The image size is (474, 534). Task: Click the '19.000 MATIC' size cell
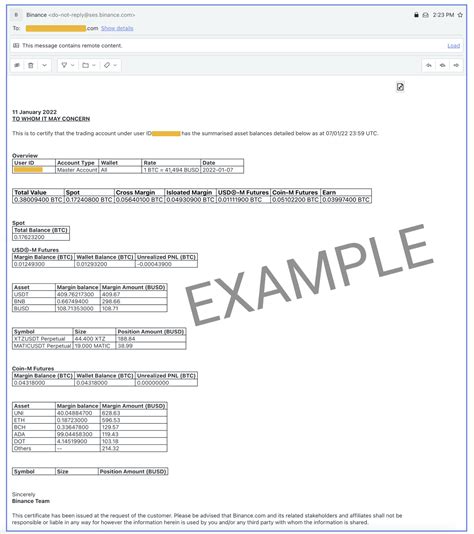(94, 346)
